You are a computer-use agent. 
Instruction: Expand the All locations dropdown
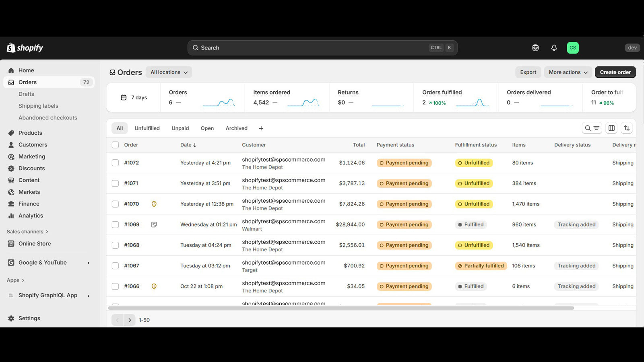click(169, 72)
